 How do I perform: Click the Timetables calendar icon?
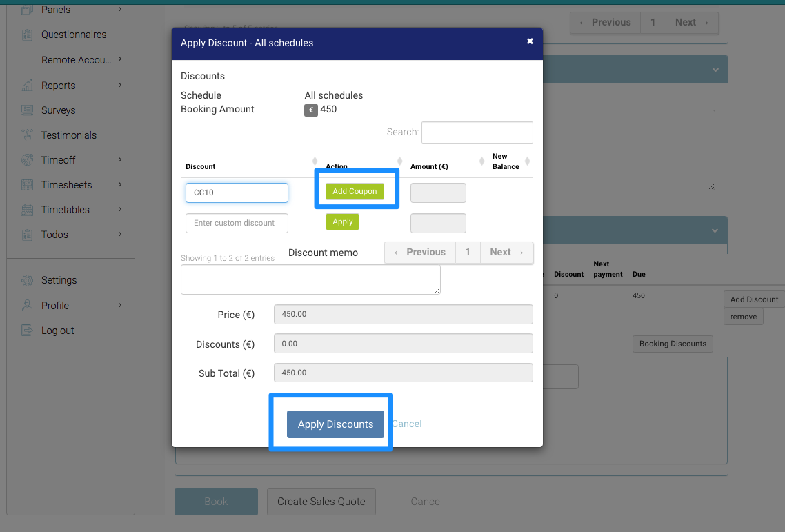27,210
